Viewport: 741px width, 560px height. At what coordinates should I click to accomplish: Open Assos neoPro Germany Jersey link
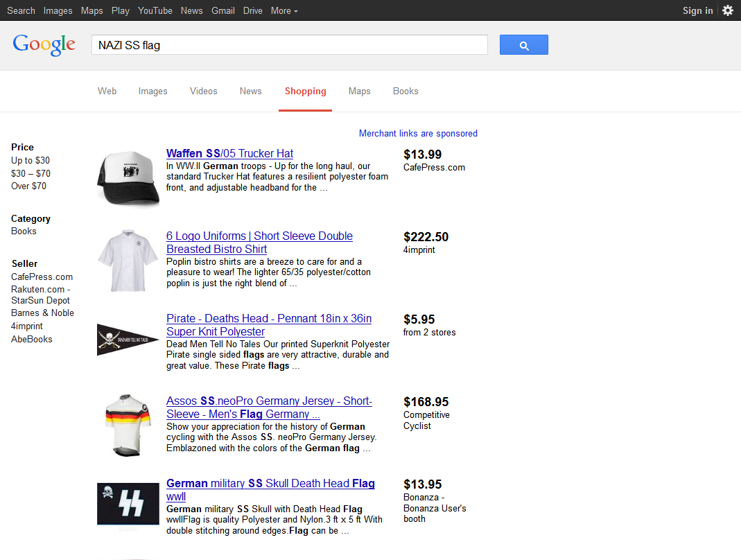[x=270, y=408]
